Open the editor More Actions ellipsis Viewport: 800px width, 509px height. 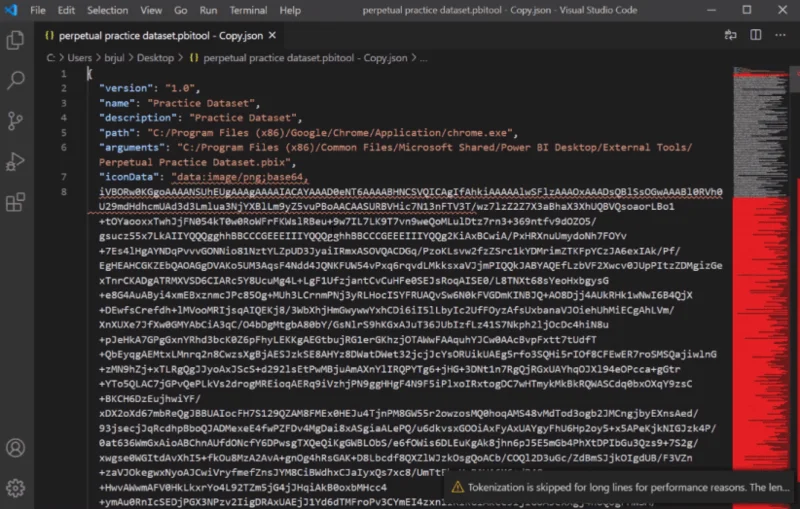coord(781,35)
